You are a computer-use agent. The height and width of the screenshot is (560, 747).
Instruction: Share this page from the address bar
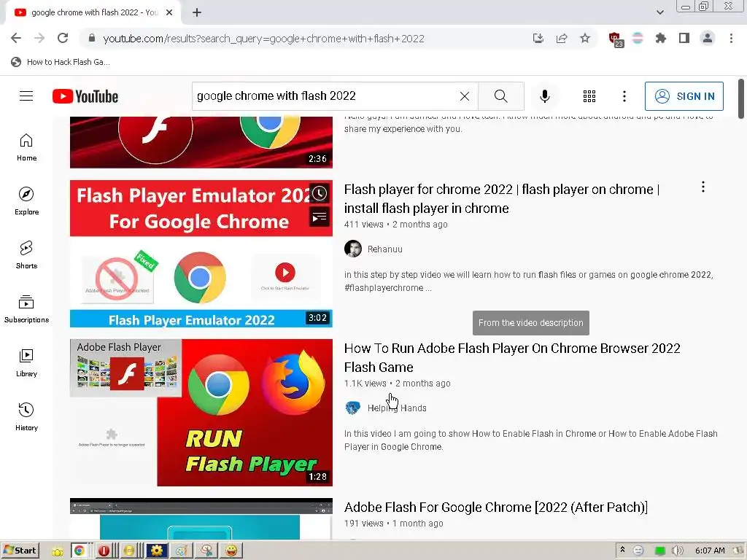point(562,39)
